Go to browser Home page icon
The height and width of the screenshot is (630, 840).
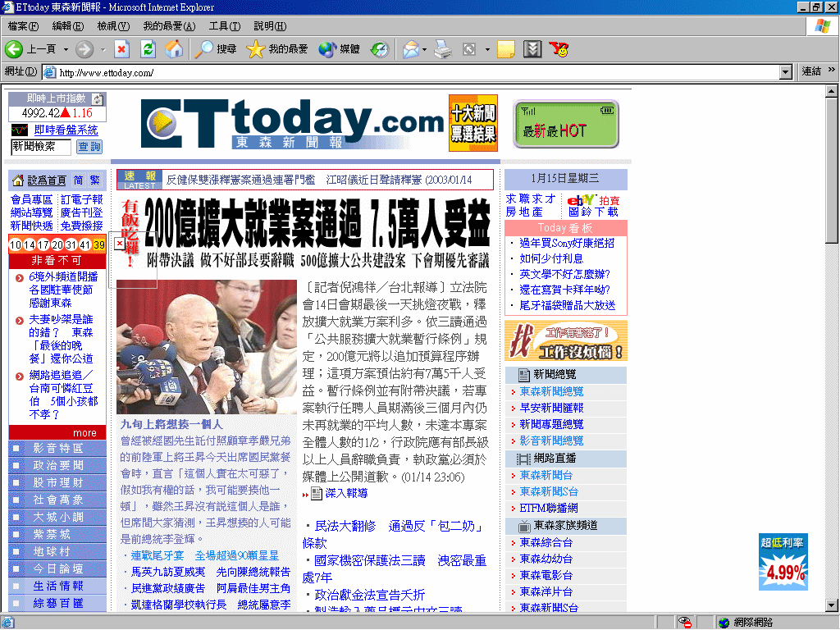(174, 49)
